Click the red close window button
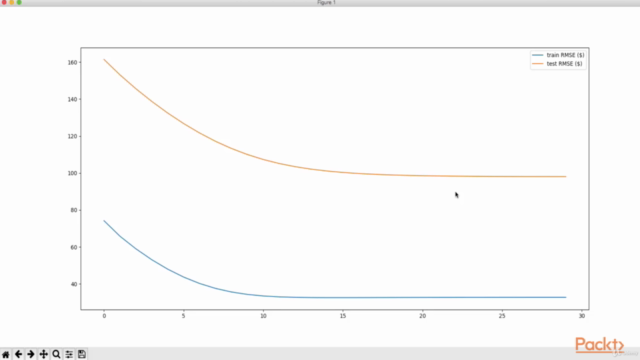 [4, 2]
